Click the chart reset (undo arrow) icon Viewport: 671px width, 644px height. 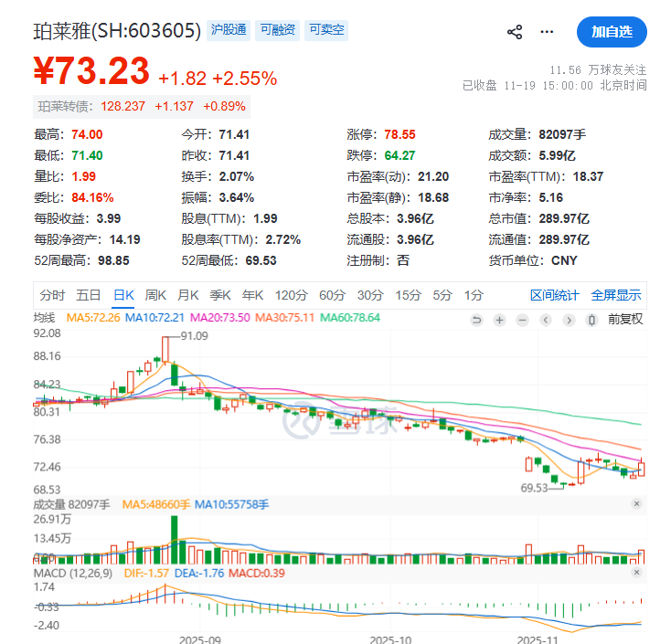476,320
